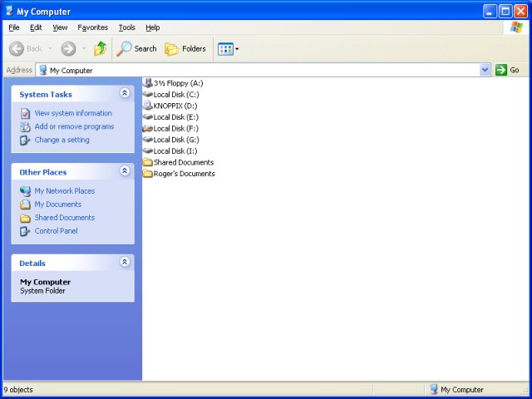
Task: Collapse the Other Places panel
Action: [125, 171]
